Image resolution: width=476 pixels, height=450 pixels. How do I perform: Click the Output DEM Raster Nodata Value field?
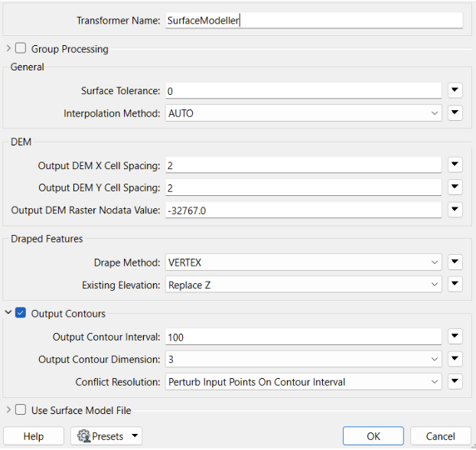(303, 210)
